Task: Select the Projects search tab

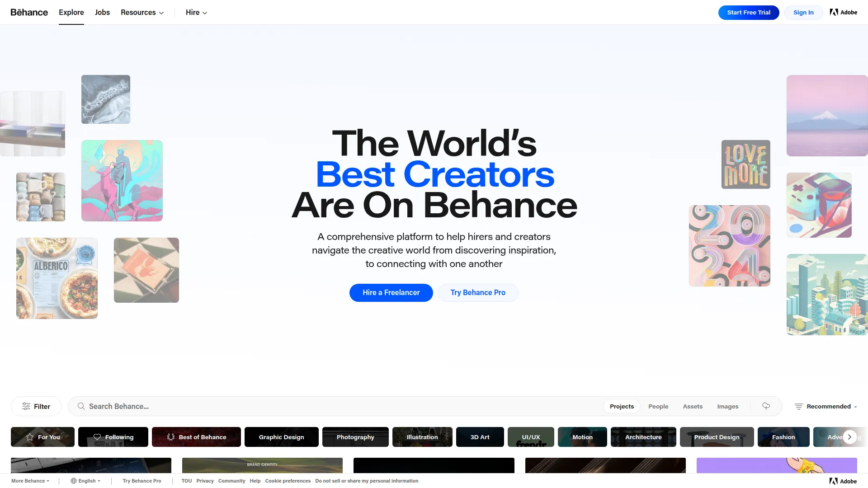Action: point(622,406)
